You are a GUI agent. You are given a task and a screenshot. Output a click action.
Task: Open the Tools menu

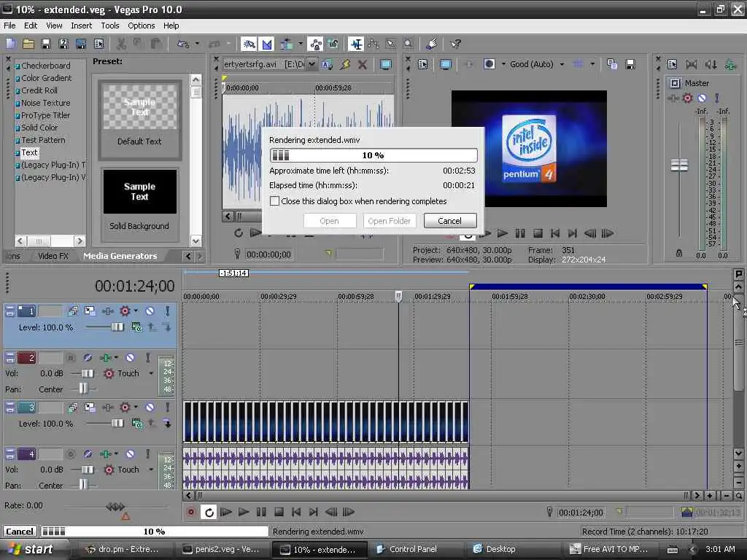click(110, 26)
